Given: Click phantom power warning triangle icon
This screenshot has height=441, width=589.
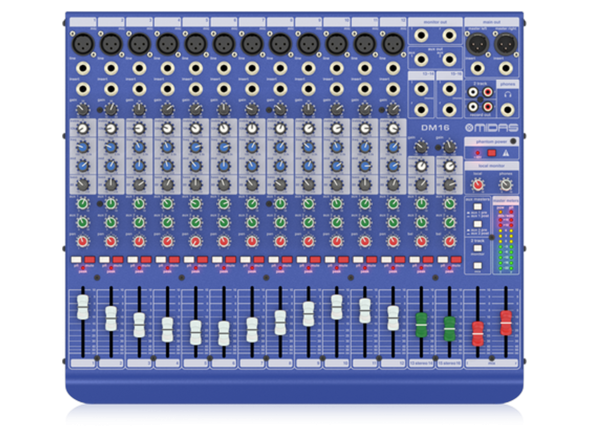Looking at the screenshot, I should coord(506,153).
